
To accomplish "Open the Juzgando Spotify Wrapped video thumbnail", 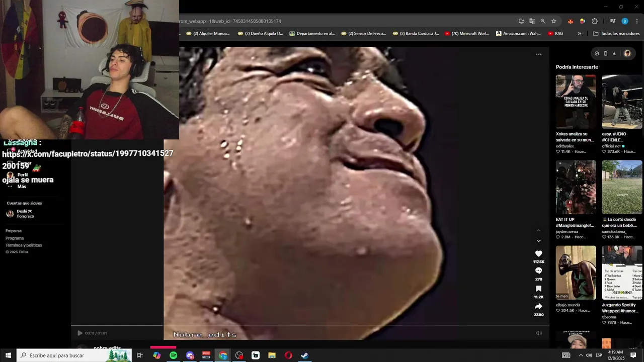I will pyautogui.click(x=622, y=273).
